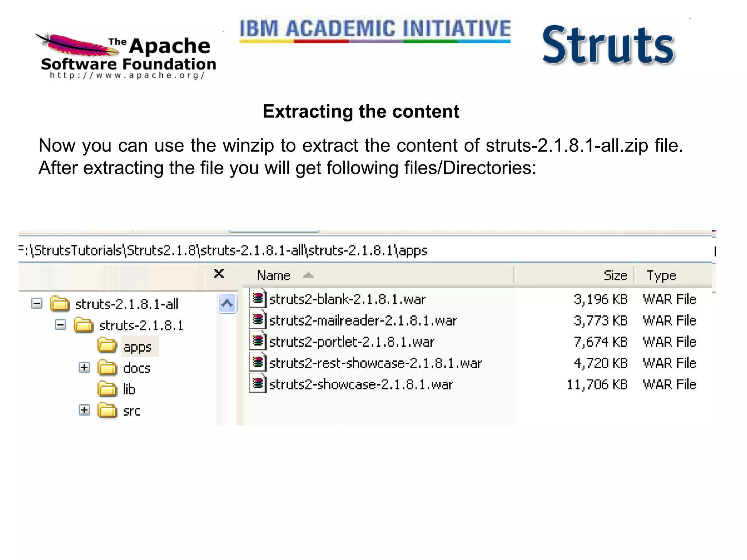The height and width of the screenshot is (560, 747).
Task: Click the folder tree scroll up arrow
Action: coord(227,303)
